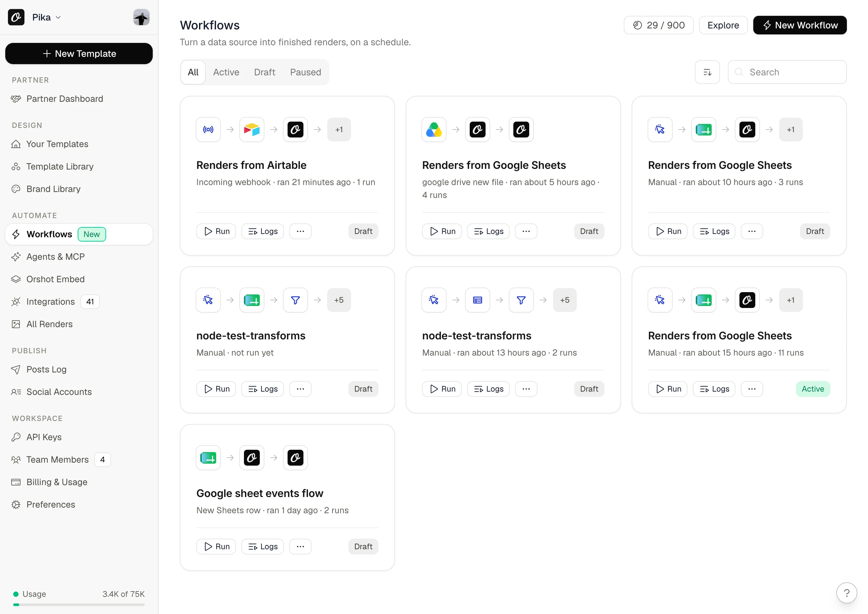
Task: Open Logs for google drive new file workflow
Action: [488, 231]
